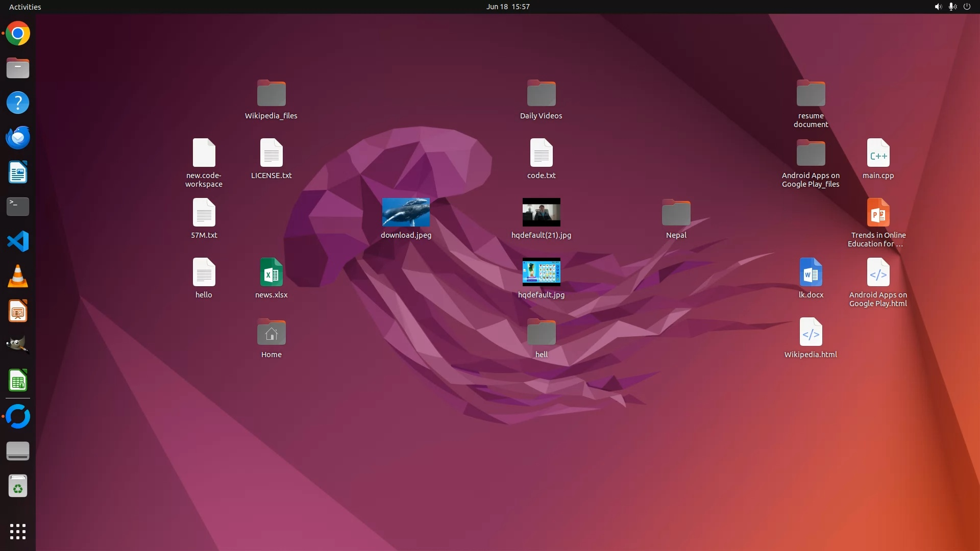Launch Thunderbird mail from the dock
Image resolution: width=980 pixels, height=551 pixels.
18,138
